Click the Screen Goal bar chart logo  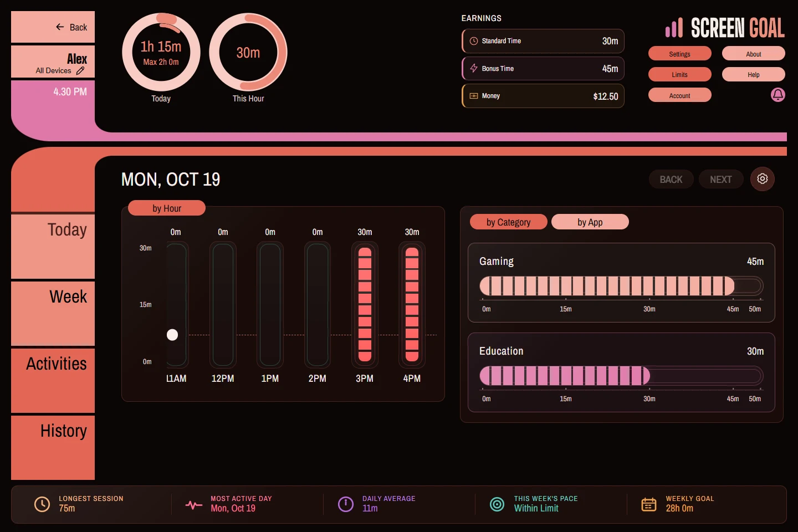coord(674,28)
